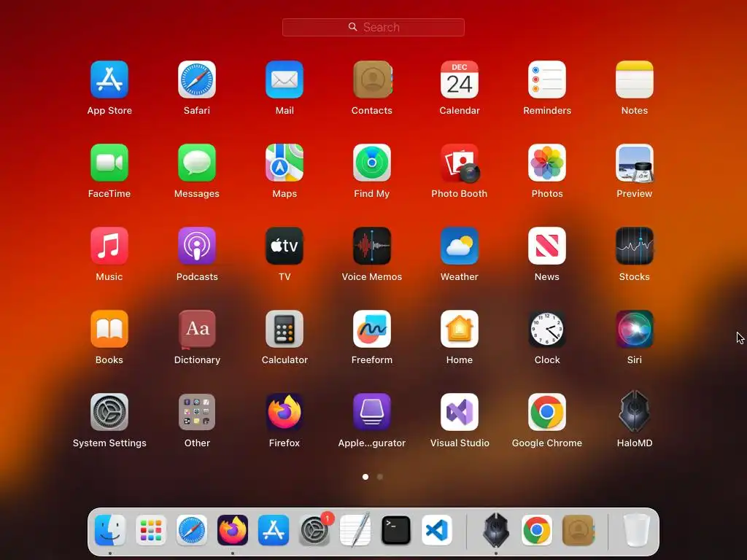Launch Photo Booth

(x=460, y=163)
